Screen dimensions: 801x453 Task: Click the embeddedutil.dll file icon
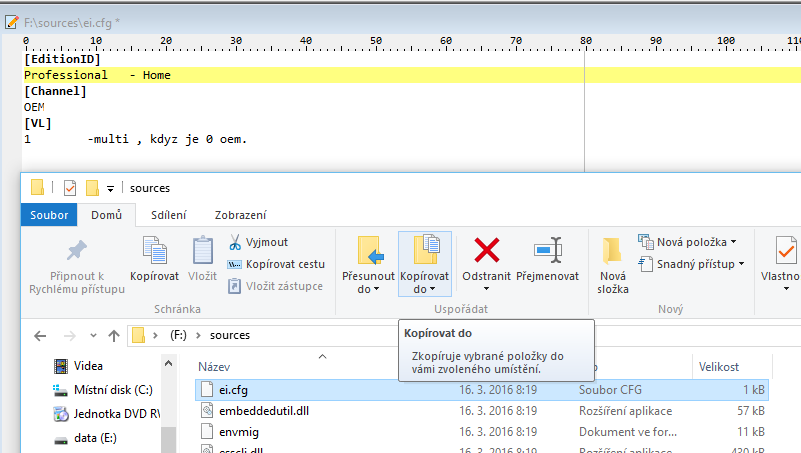(x=207, y=410)
